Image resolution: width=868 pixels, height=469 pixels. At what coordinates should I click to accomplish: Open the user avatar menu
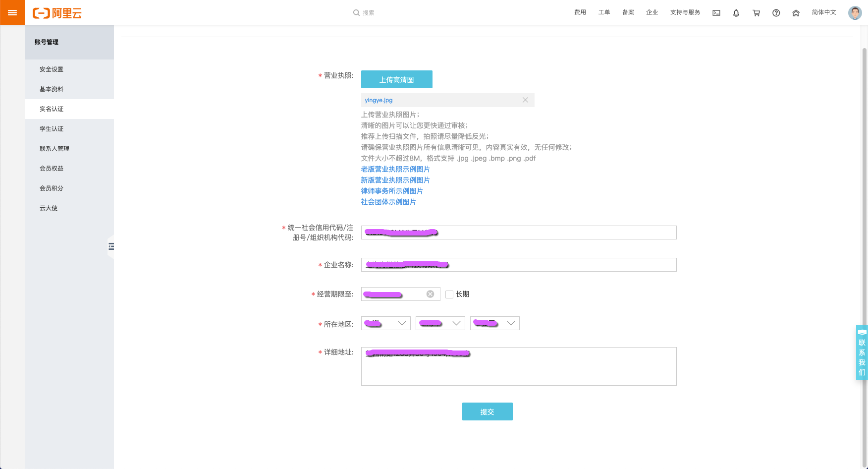(x=855, y=13)
